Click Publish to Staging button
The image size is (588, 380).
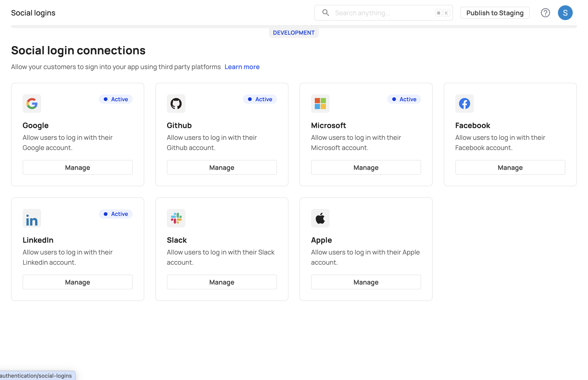click(x=494, y=13)
